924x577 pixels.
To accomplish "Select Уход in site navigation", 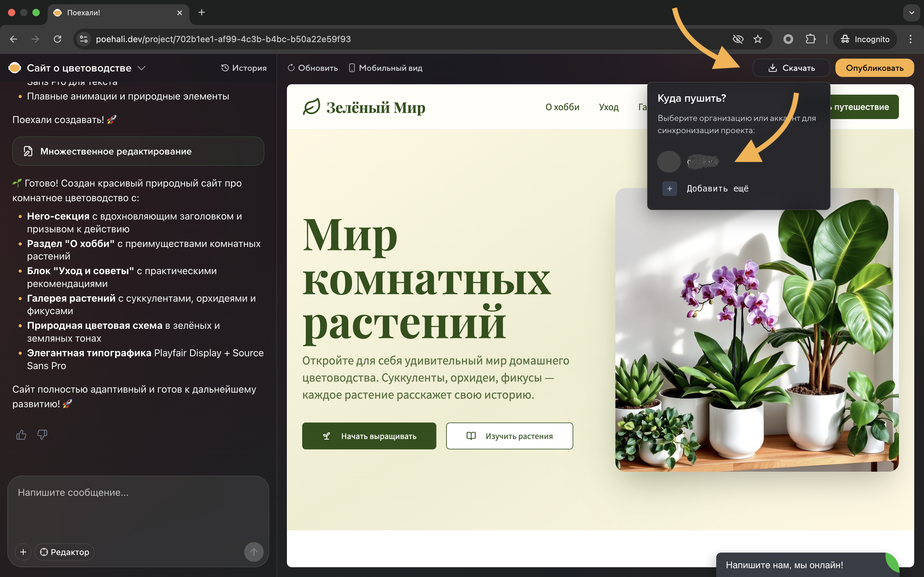I will coord(608,107).
